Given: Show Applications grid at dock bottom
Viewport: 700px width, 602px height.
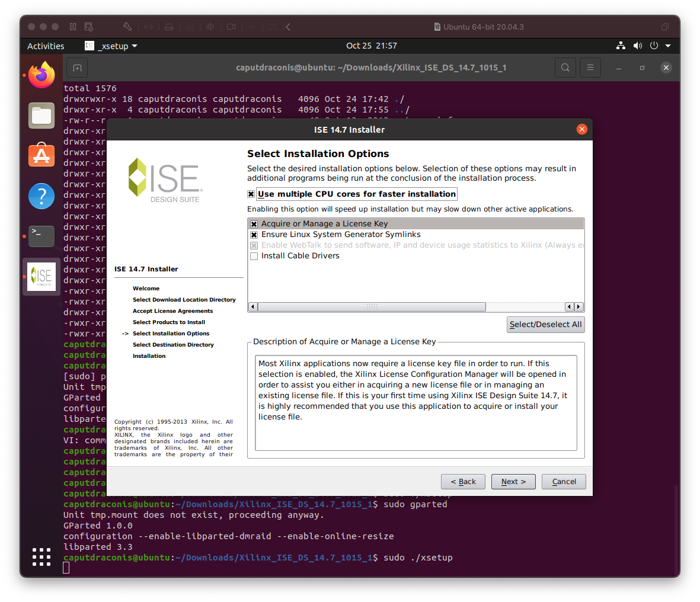Looking at the screenshot, I should (41, 557).
